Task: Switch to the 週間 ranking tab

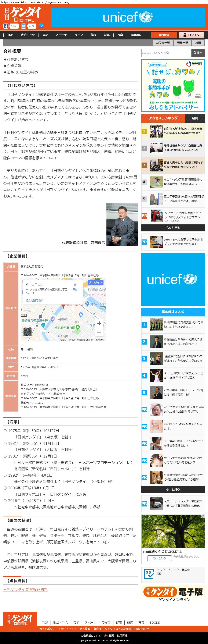Action: pyautogui.click(x=195, y=118)
